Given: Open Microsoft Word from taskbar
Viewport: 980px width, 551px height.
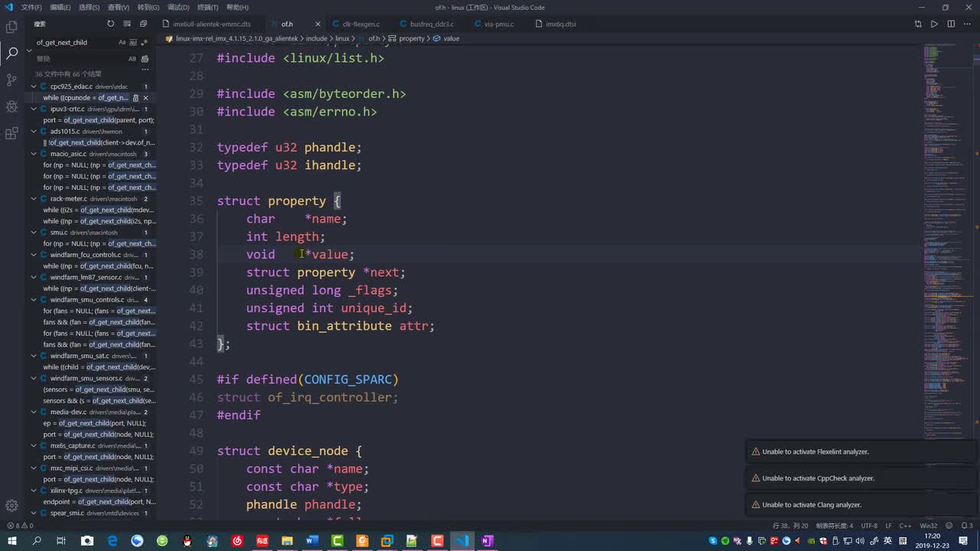Looking at the screenshot, I should click(x=312, y=541).
